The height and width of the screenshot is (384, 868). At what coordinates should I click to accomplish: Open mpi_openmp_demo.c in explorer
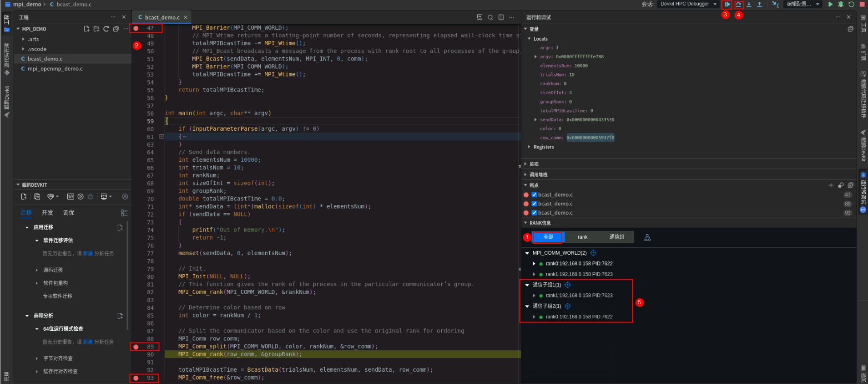pyautogui.click(x=55, y=69)
